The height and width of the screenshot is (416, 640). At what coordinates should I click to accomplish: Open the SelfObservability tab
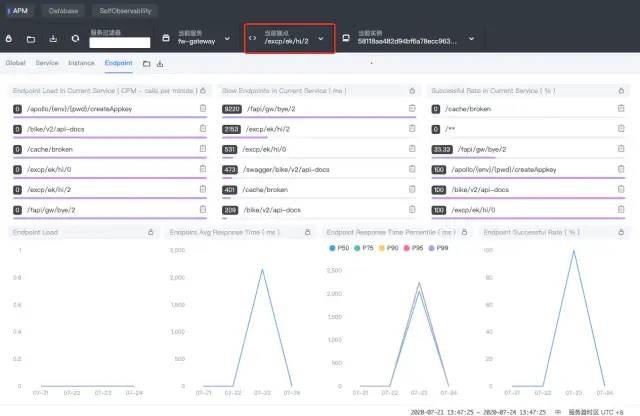coord(125,11)
